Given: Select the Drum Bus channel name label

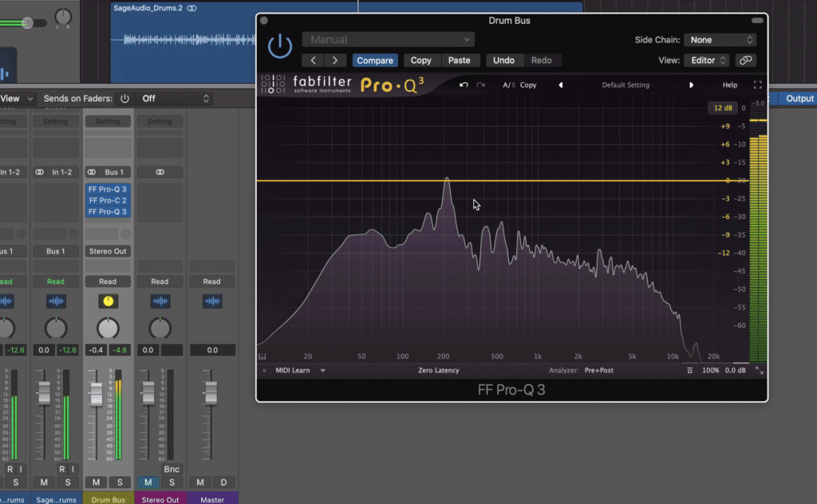Looking at the screenshot, I should click(108, 499).
